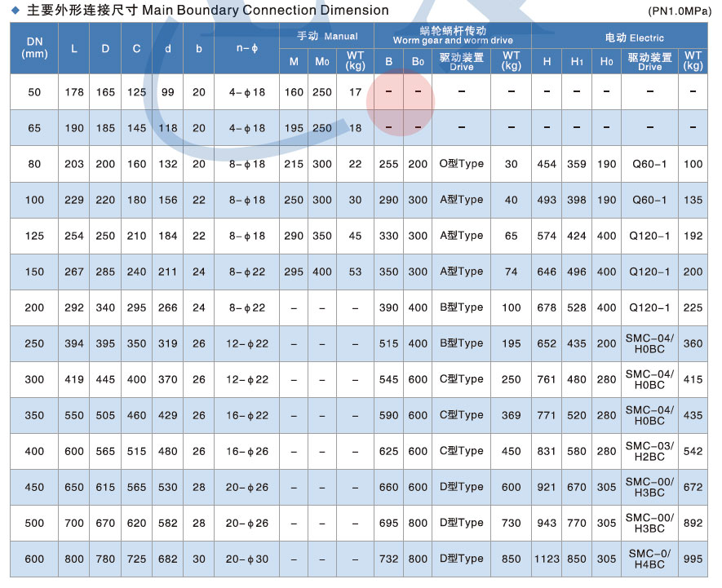Click the Mo column header
The height and width of the screenshot is (588, 722).
(x=322, y=61)
